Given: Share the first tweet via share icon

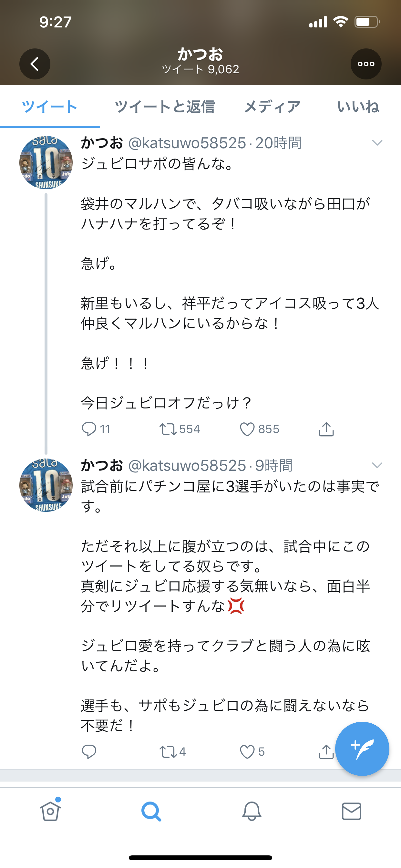Looking at the screenshot, I should pyautogui.click(x=326, y=429).
